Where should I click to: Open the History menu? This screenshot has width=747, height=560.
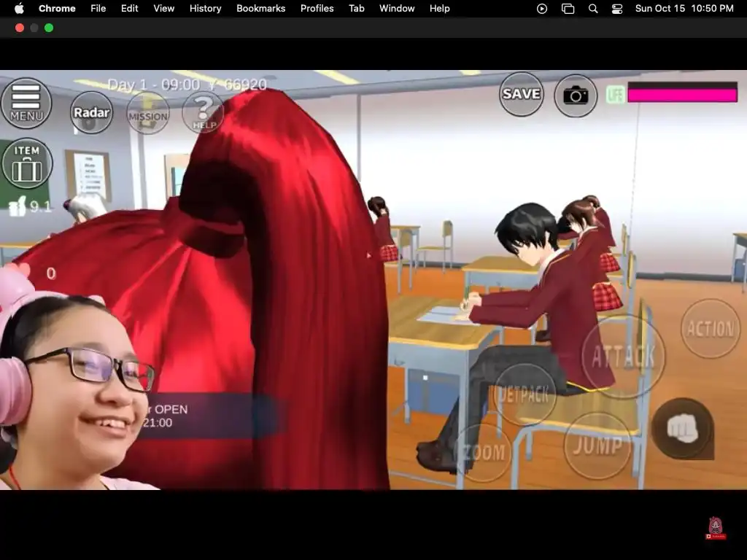(205, 9)
